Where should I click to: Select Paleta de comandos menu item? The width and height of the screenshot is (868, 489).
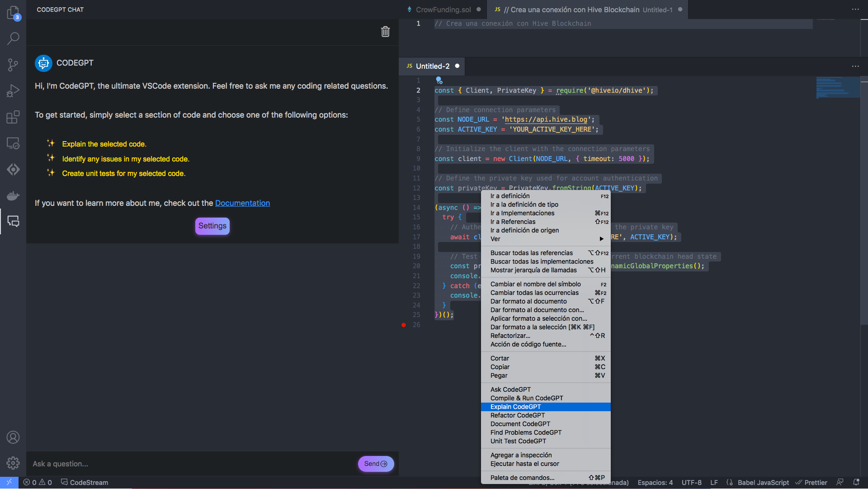pyautogui.click(x=546, y=478)
